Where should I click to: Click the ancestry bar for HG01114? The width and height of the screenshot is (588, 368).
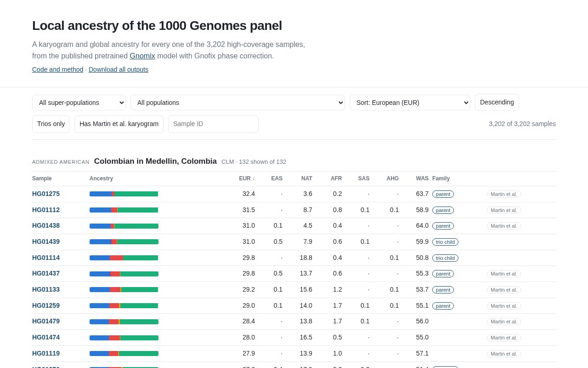point(124,258)
